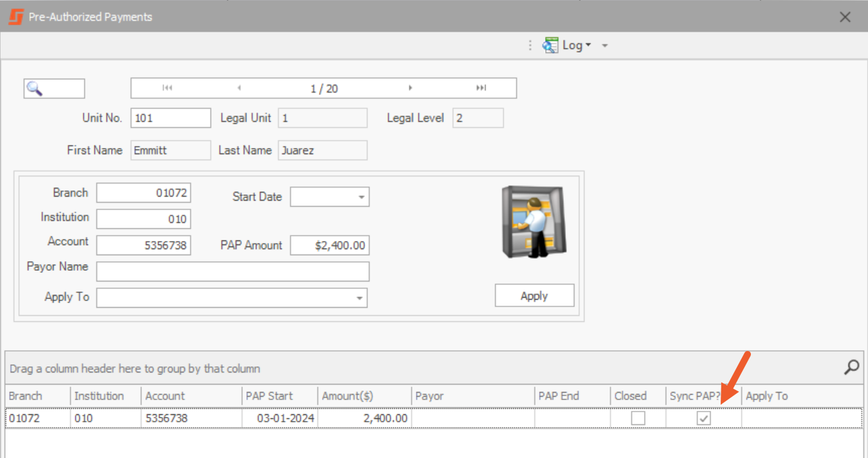Expand the Apply To combo box
Screen dimensions: 868x458
(360, 298)
